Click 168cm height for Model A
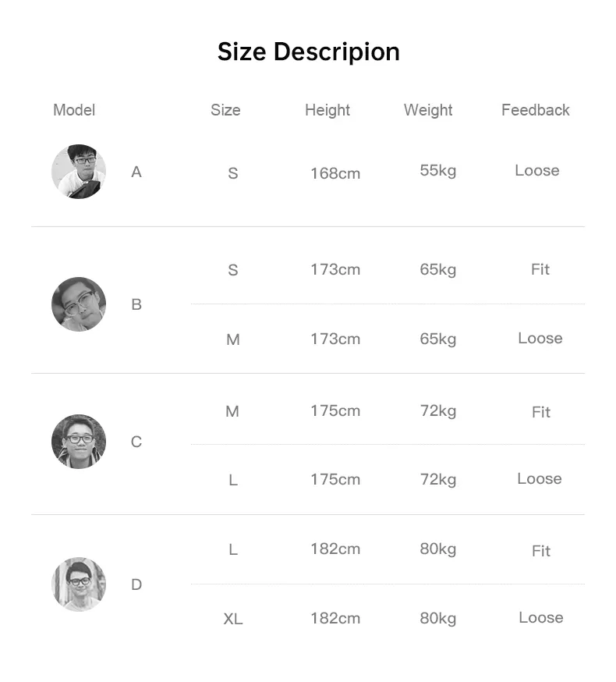The image size is (616, 682). (335, 173)
